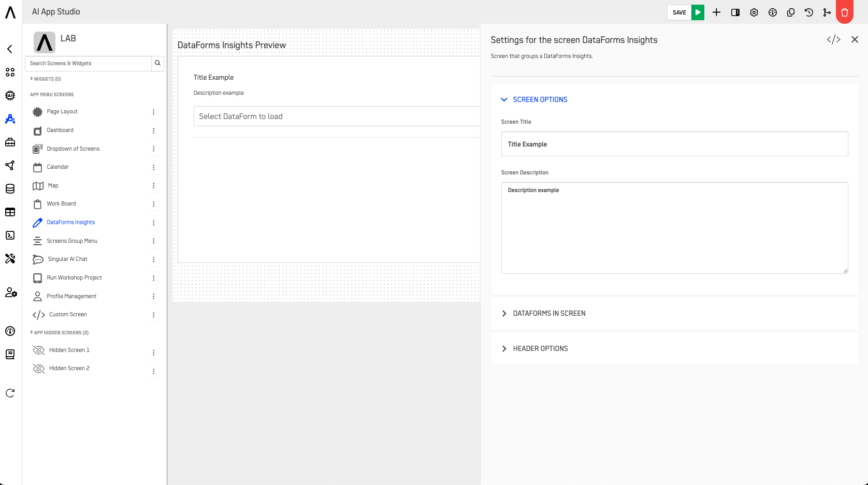
Task: Open the git branch icon in toolbar
Action: click(x=827, y=12)
